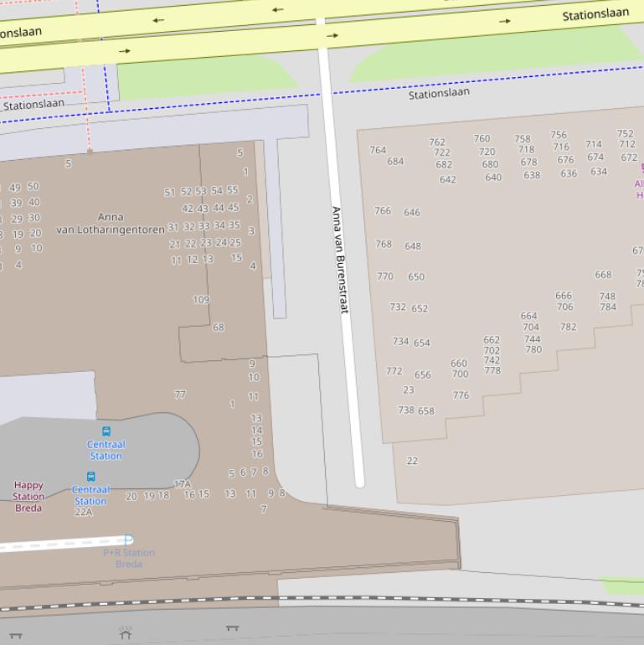This screenshot has width=644, height=645.
Task: Select the P+R Station Breda parking icon
Action: click(128, 540)
